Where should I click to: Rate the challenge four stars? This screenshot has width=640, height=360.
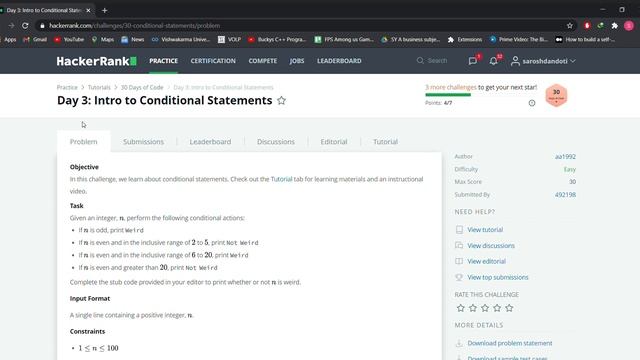[x=497, y=308]
